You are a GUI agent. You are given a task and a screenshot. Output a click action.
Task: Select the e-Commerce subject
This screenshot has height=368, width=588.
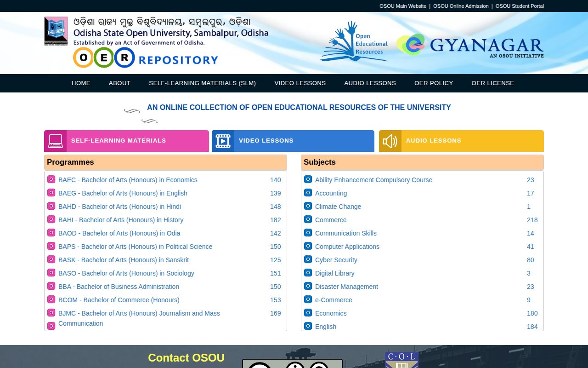[x=334, y=300]
